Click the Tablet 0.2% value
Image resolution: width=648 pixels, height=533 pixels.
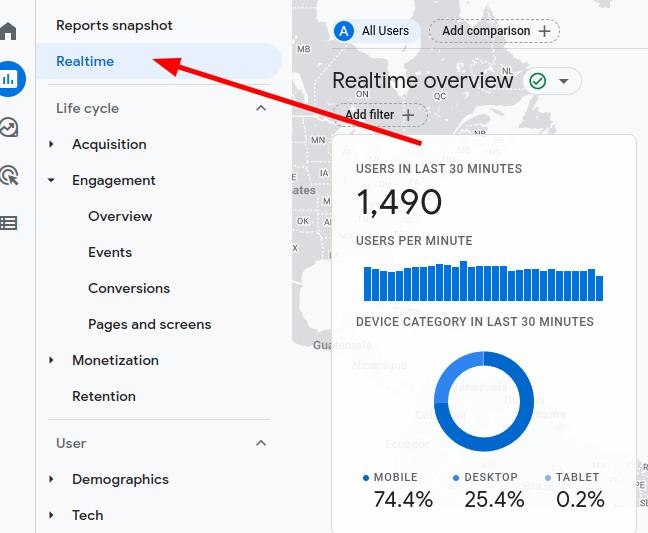580,499
